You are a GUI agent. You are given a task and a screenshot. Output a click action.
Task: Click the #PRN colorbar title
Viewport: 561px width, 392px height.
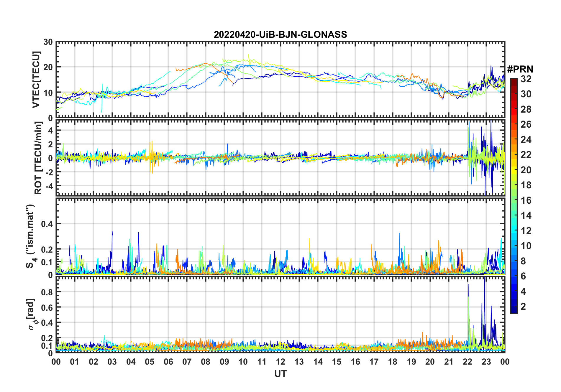(520, 70)
